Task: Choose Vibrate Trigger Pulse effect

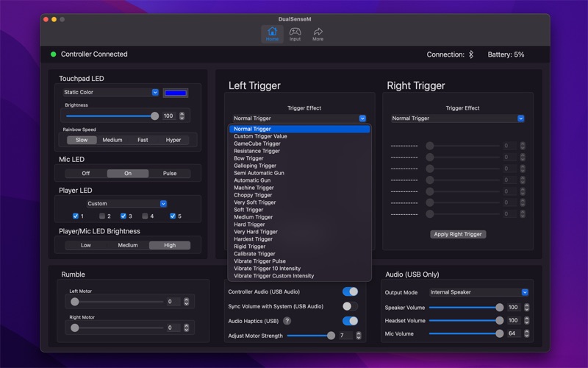Action: 300,261
